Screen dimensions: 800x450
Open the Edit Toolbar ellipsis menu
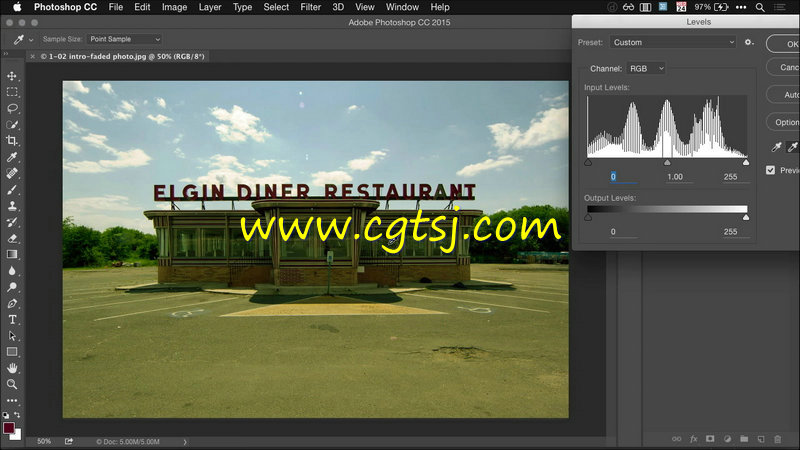tap(12, 401)
